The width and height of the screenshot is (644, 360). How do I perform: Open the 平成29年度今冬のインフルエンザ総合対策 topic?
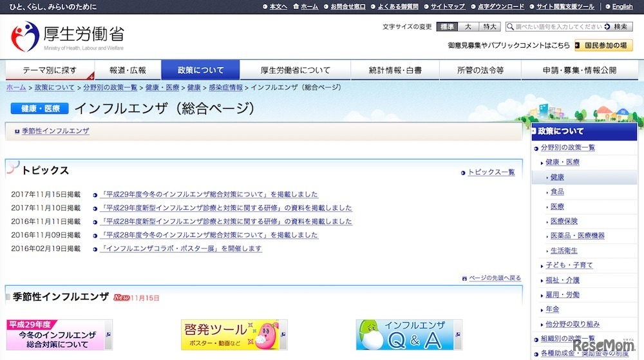209,194
